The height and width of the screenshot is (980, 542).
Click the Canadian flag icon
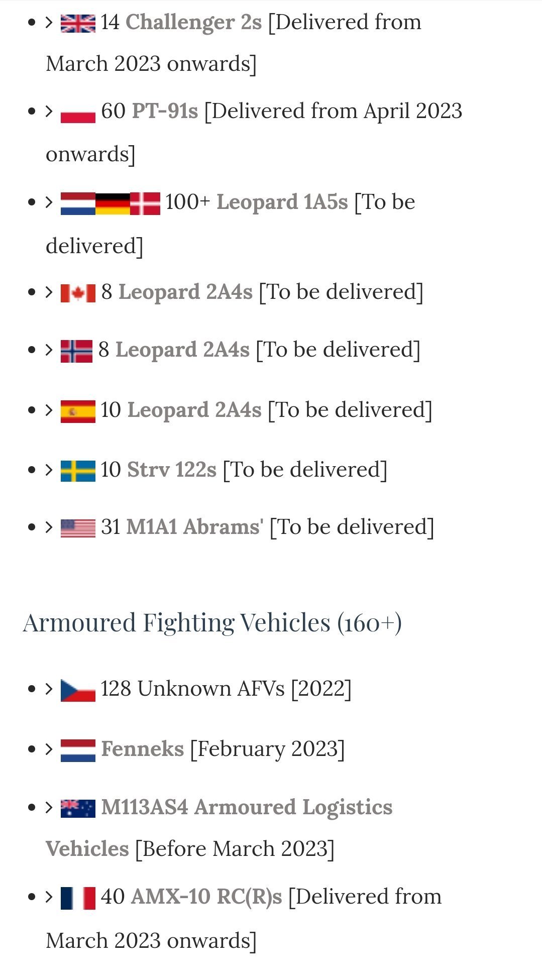pos(78,293)
